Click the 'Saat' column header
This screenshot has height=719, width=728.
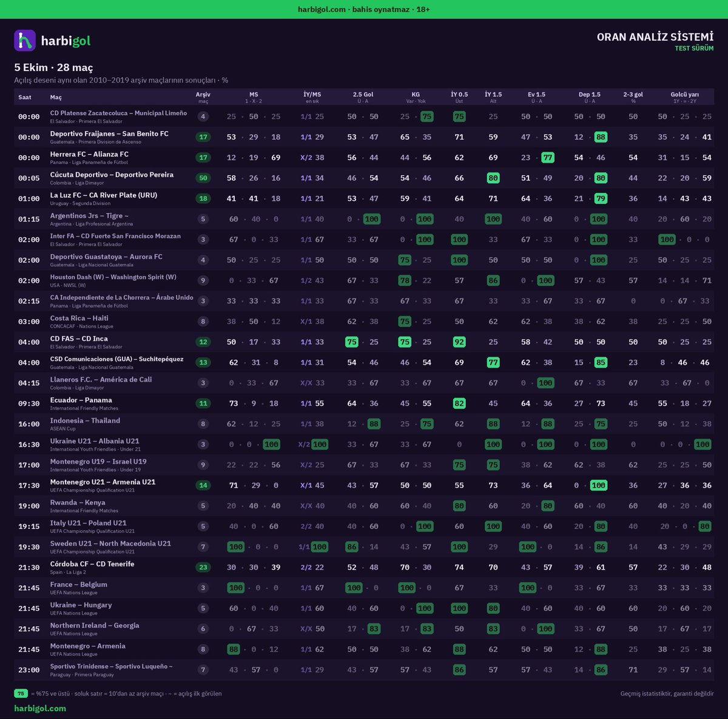(25, 97)
